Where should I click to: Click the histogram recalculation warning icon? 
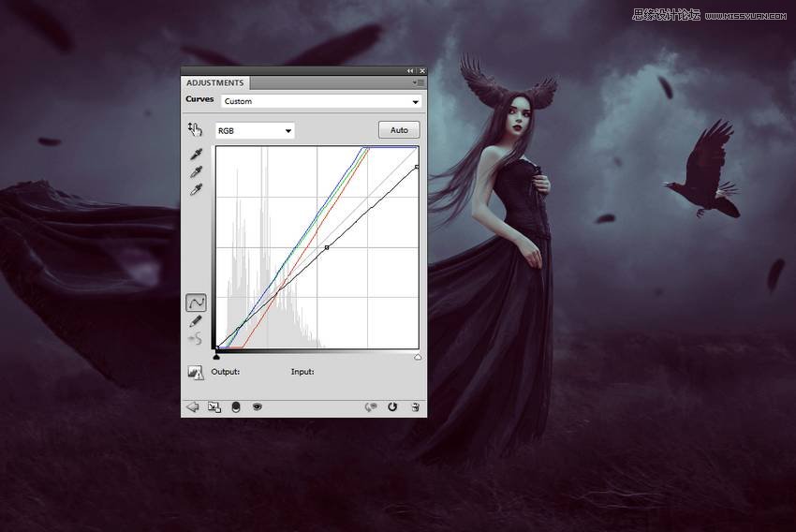[196, 373]
